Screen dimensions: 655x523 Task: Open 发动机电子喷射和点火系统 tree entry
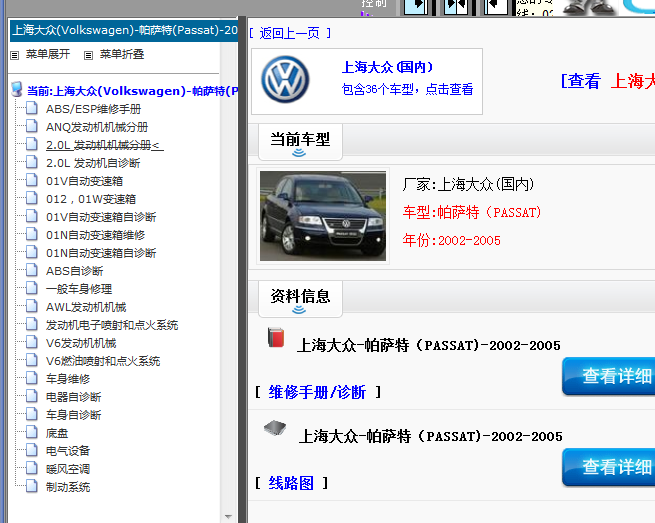point(112,325)
